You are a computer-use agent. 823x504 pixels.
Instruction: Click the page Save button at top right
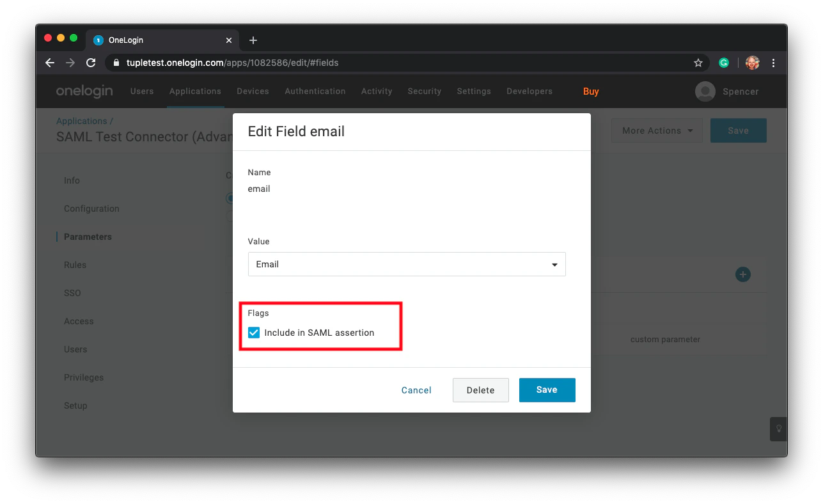coord(738,130)
